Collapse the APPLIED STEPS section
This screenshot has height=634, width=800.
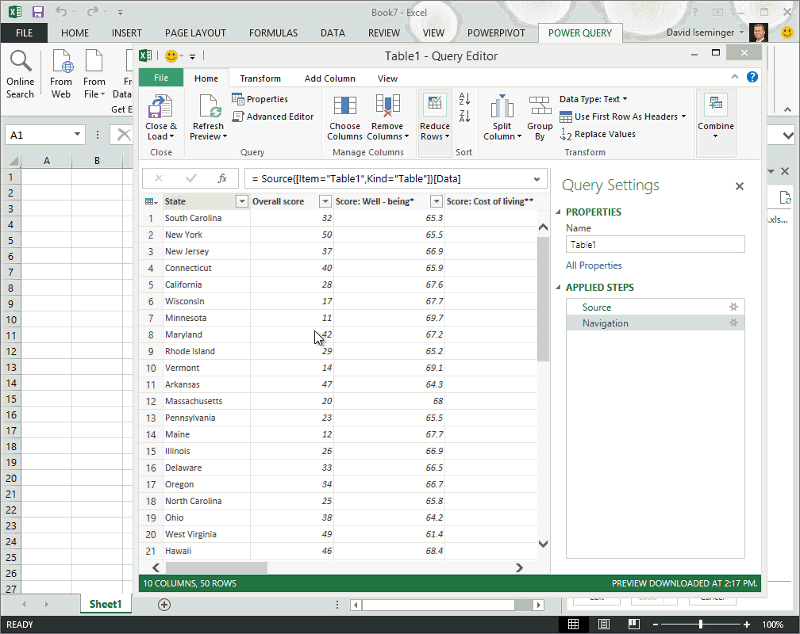click(558, 288)
